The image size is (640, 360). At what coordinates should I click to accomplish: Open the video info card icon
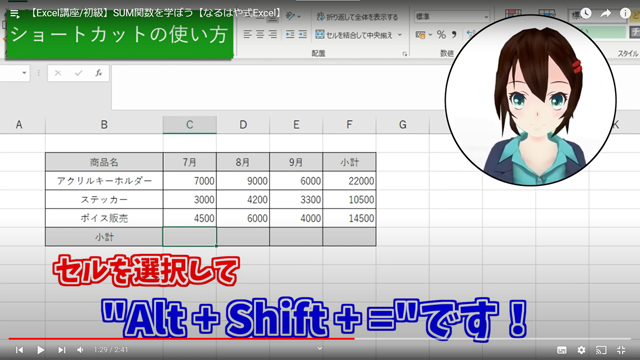pos(625,13)
